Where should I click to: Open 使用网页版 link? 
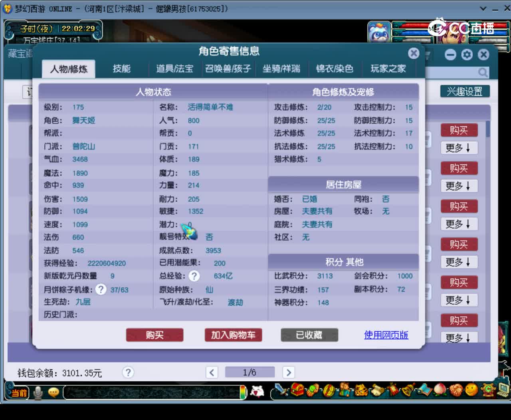(x=386, y=335)
